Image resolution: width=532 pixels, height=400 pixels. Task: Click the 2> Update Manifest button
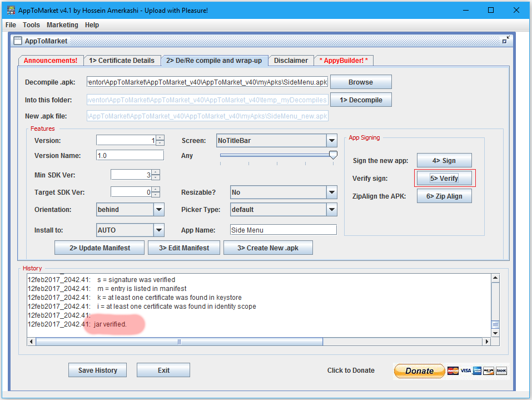100,248
